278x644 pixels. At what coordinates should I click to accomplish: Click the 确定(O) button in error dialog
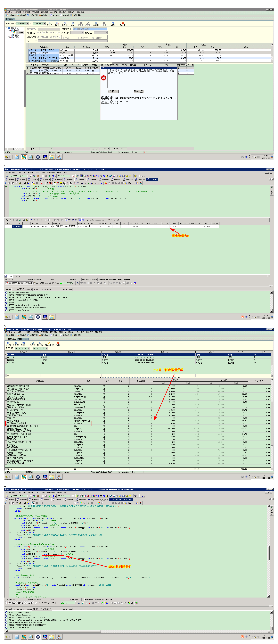pyautogui.click(x=139, y=92)
